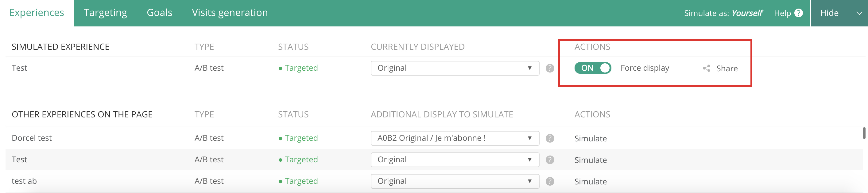Click the share icon beside Share
The width and height of the screenshot is (868, 193).
pyautogui.click(x=706, y=69)
